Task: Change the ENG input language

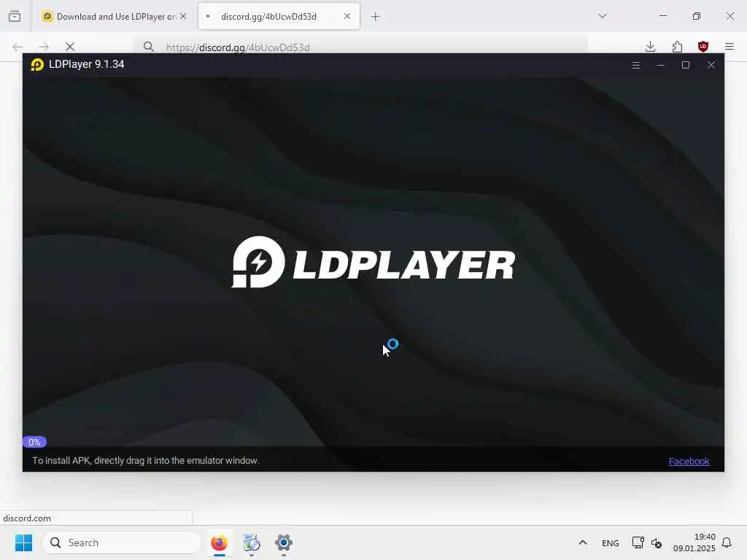Action: click(x=611, y=542)
